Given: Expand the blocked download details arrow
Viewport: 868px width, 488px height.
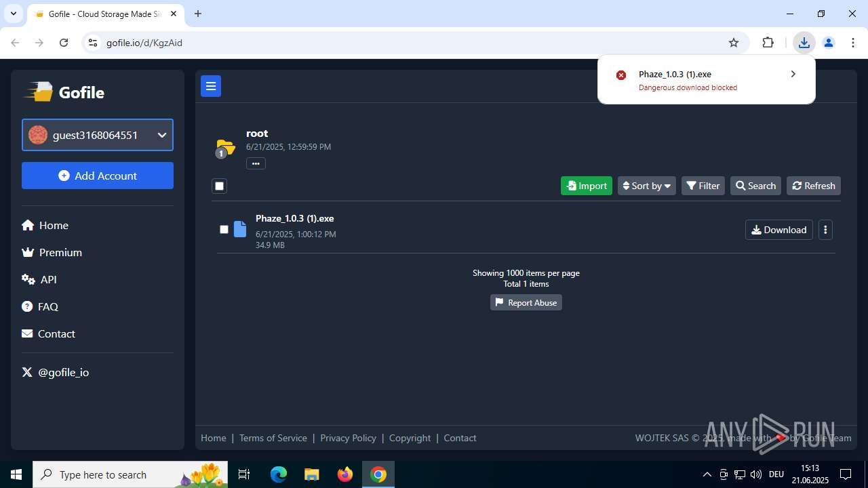Looking at the screenshot, I should (793, 74).
